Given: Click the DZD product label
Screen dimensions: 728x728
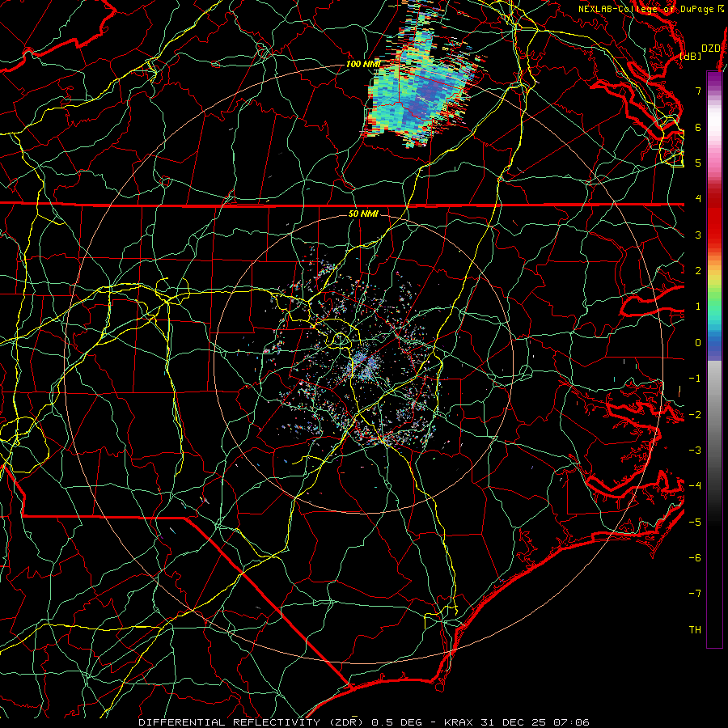Looking at the screenshot, I should [x=710, y=48].
